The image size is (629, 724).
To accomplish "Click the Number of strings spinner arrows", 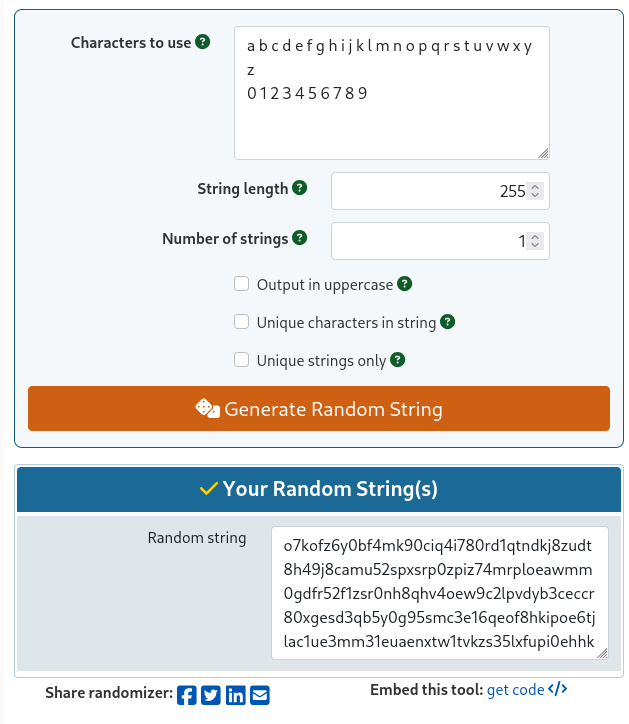I will [535, 241].
